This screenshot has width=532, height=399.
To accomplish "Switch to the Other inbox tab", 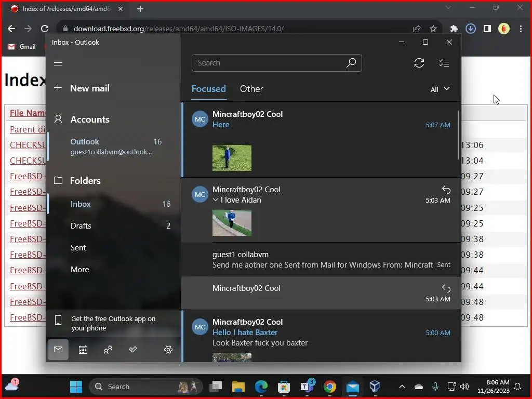I will point(251,89).
